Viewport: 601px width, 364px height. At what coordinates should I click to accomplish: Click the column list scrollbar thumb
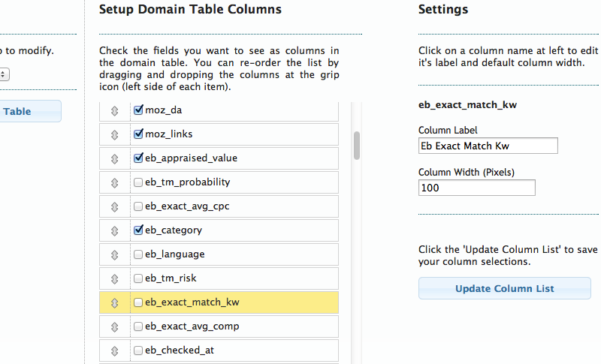pyautogui.click(x=357, y=146)
